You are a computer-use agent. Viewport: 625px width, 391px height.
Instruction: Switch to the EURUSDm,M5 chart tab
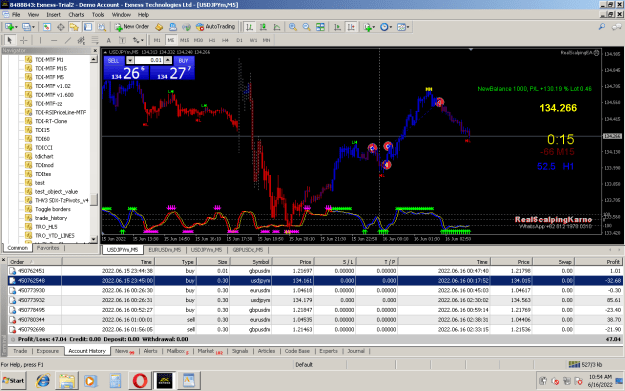165,250
